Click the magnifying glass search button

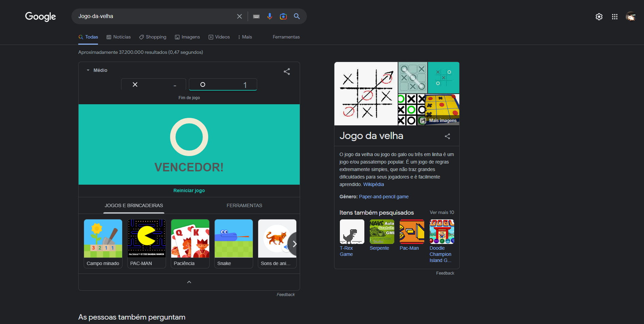(297, 16)
